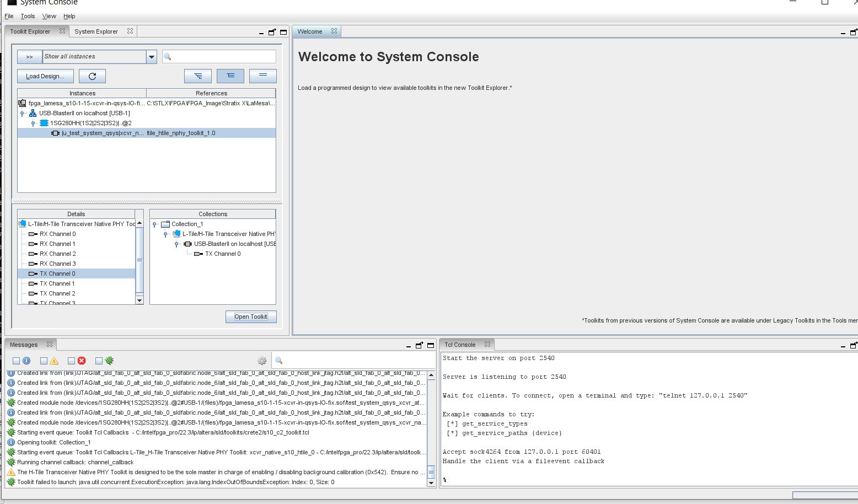Close the Toolkit Explorer tab
The image size is (858, 504).
[62, 31]
